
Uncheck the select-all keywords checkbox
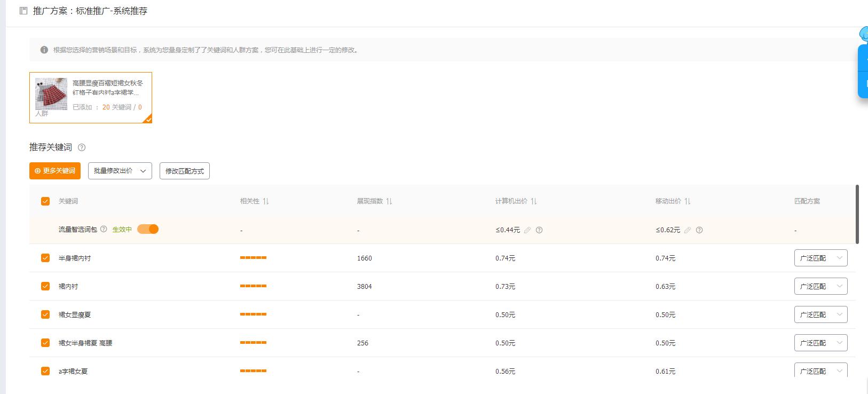pos(45,201)
